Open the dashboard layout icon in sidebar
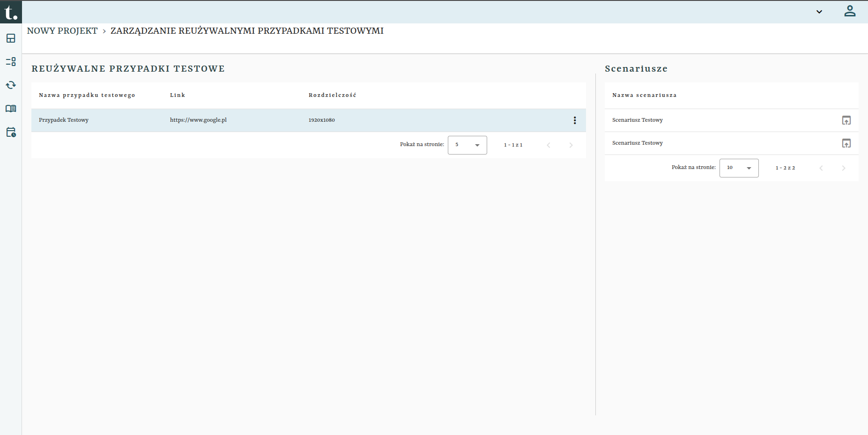 click(x=11, y=38)
